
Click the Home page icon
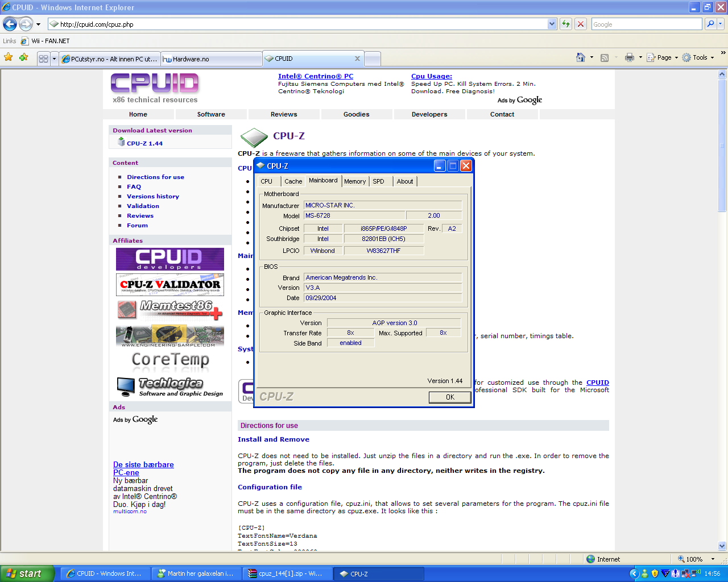pyautogui.click(x=581, y=57)
